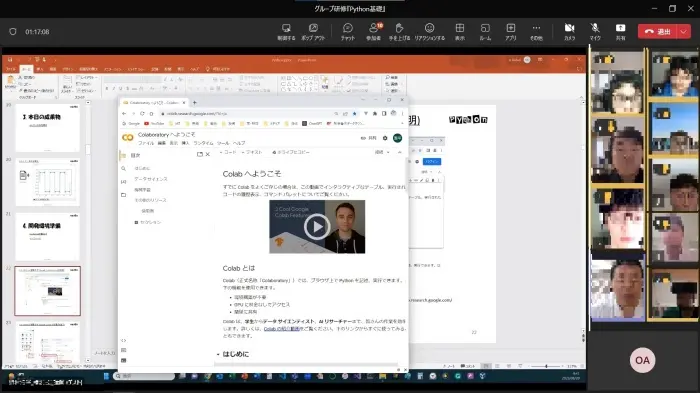Open the Teams Chat (チャット) panel
This screenshot has width=700, height=393.
(x=348, y=32)
